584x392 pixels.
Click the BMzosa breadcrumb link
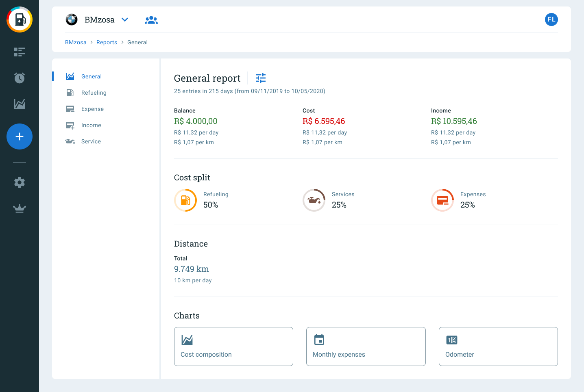click(76, 42)
